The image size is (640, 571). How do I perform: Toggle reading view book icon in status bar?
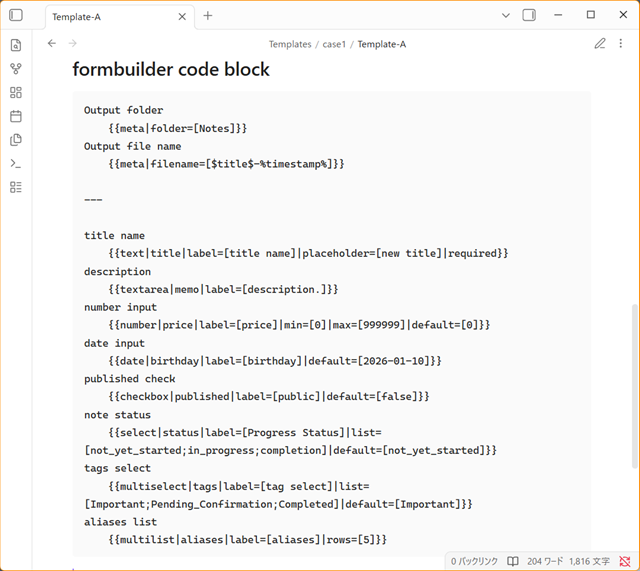point(513,561)
